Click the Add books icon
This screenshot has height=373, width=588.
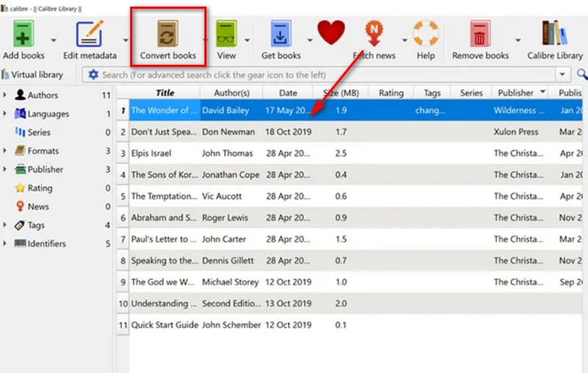point(24,34)
